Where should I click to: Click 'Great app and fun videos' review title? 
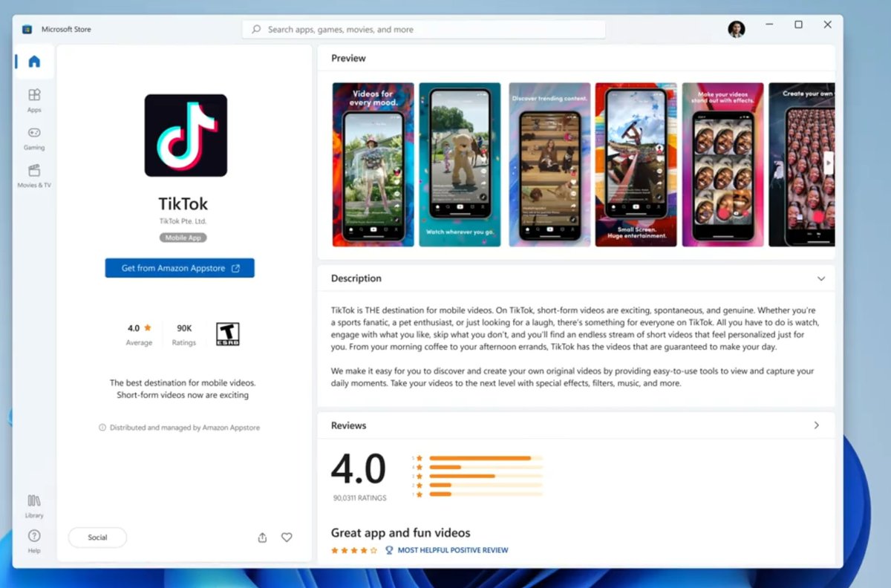tap(400, 532)
